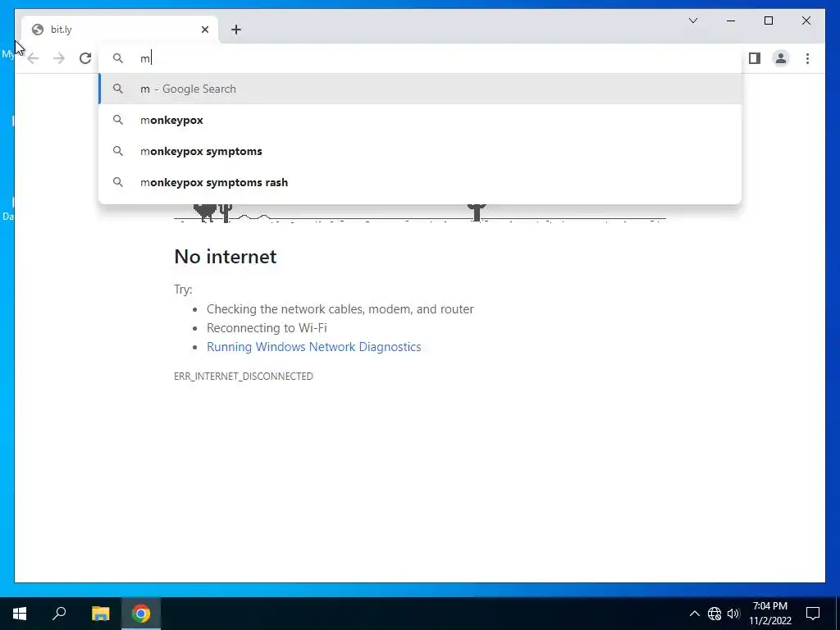This screenshot has width=840, height=630.
Task: Choose the 'monkeypox' suggestion
Action: [421, 120]
